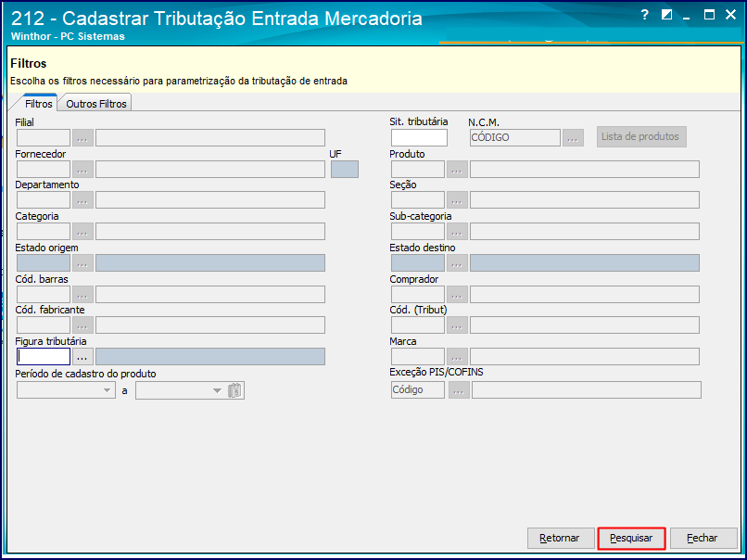This screenshot has height=560, width=747.
Task: Click the Departamento code input field
Action: (44, 200)
